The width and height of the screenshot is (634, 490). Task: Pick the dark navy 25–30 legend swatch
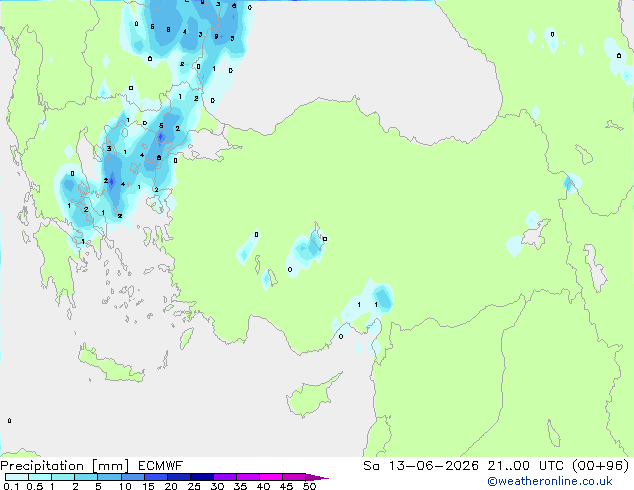pyautogui.click(x=201, y=477)
